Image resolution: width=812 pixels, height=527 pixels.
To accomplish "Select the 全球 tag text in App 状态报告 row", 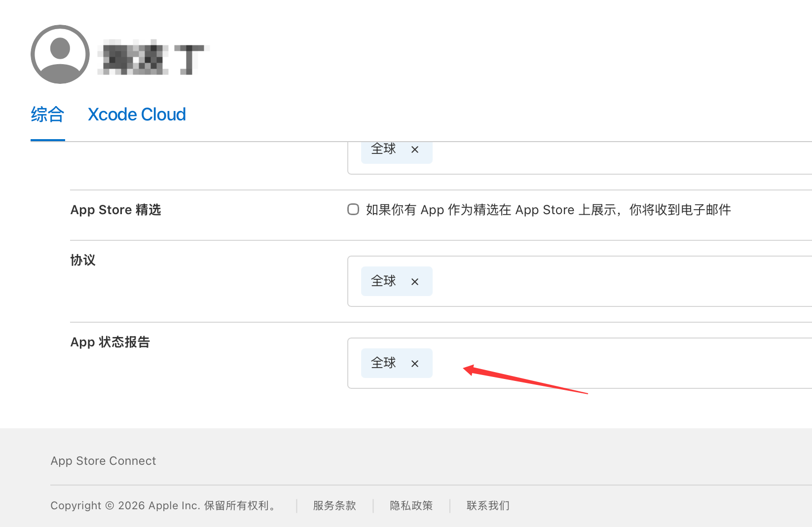I will pyautogui.click(x=383, y=363).
